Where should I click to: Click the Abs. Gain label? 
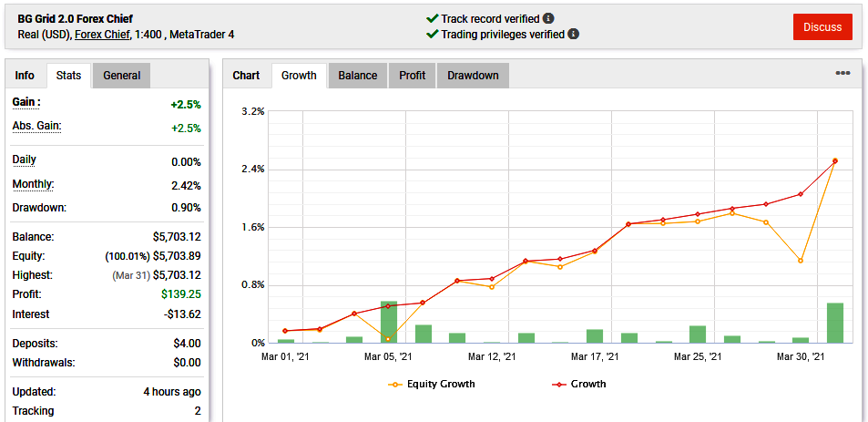[36, 127]
